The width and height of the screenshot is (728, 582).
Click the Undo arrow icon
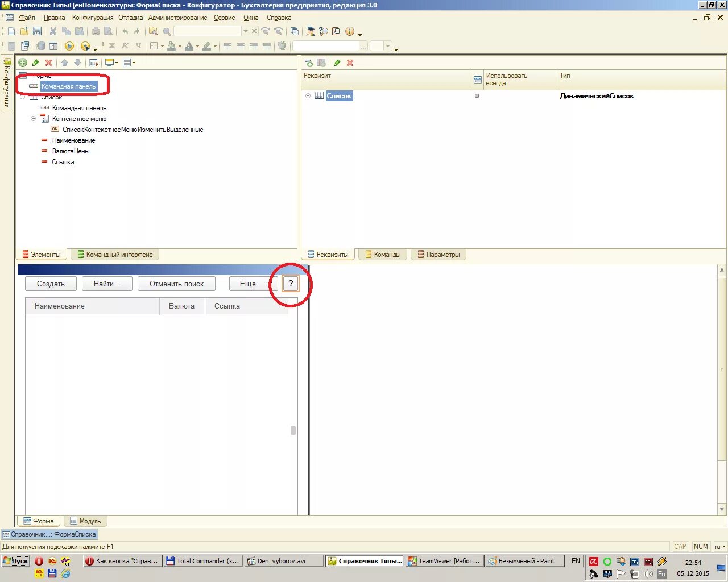pos(125,32)
